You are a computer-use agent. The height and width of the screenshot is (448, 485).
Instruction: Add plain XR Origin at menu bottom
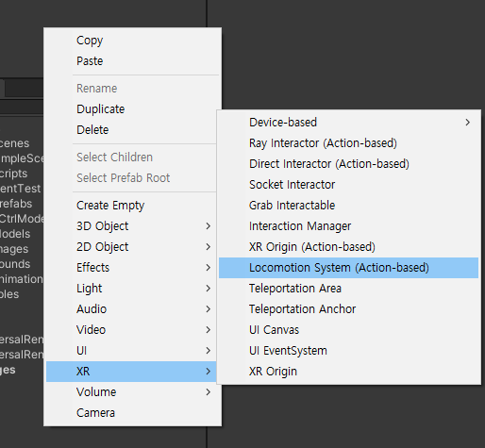click(348, 372)
